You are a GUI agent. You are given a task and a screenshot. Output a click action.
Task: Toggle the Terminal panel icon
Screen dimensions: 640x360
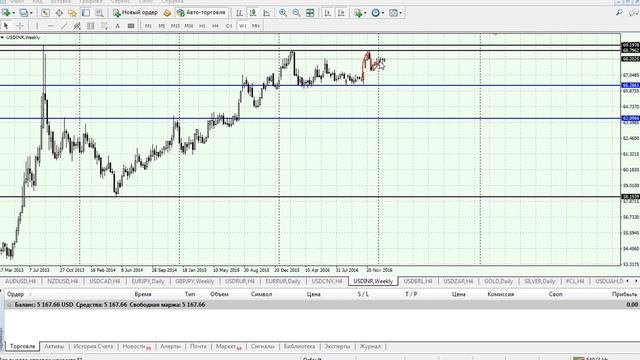tap(86, 13)
